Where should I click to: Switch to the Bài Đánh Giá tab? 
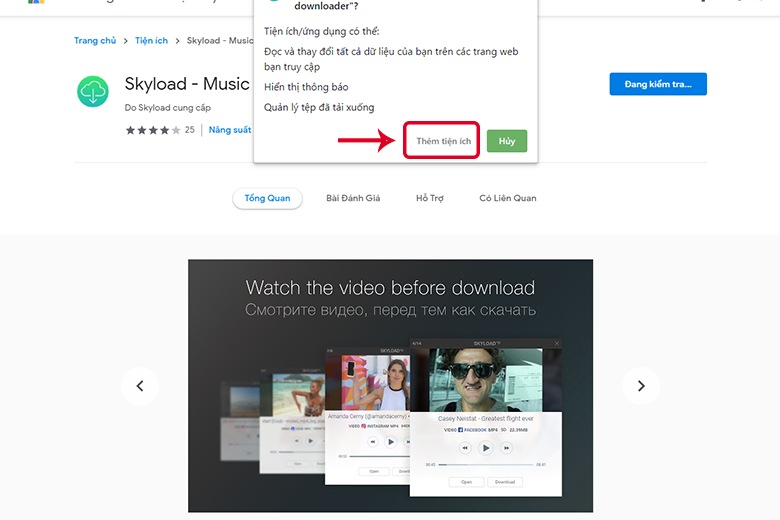pos(353,198)
